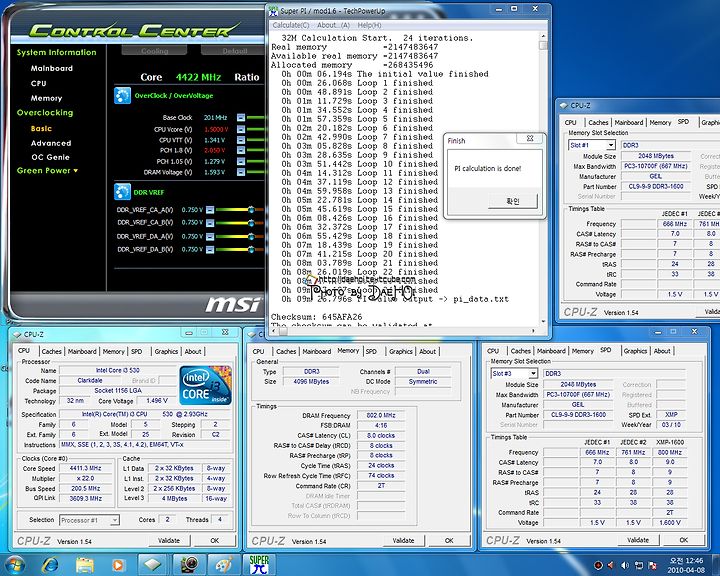Select Memory under System Information
Viewport: 720px width, 576px height.
pos(46,98)
